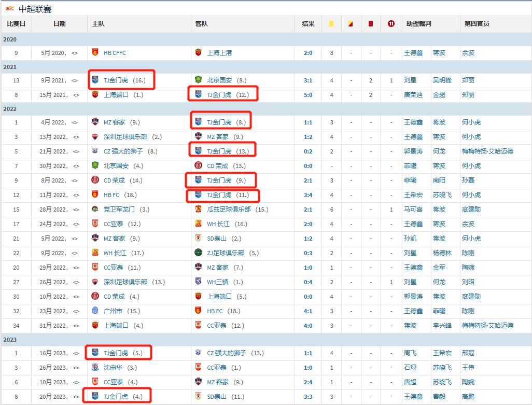The height and width of the screenshot is (405, 532).
Task: Open the 3:4 match result
Action: click(308, 195)
